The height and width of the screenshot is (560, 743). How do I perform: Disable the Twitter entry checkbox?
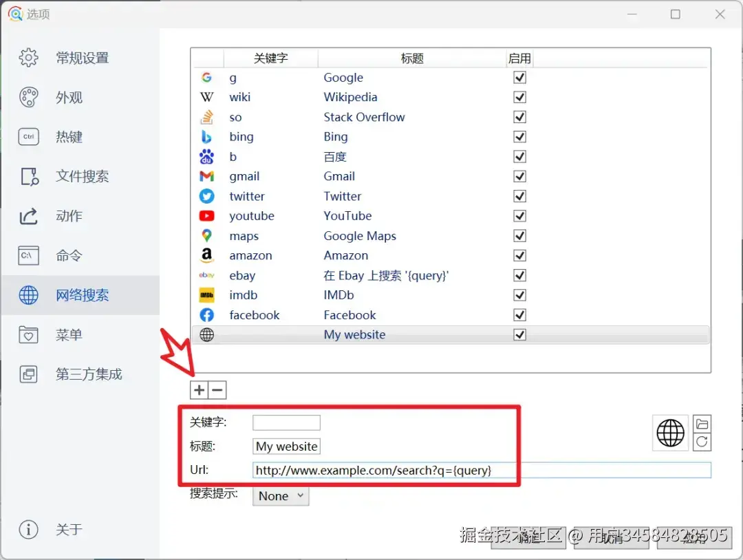tap(520, 196)
